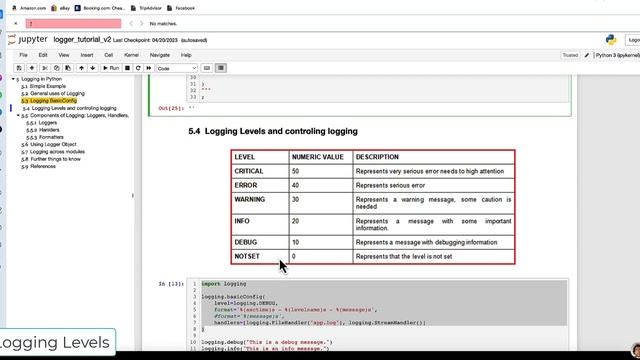This screenshot has width=640, height=360.
Task: Go to 5.9 References in contents
Action: (x=38, y=167)
